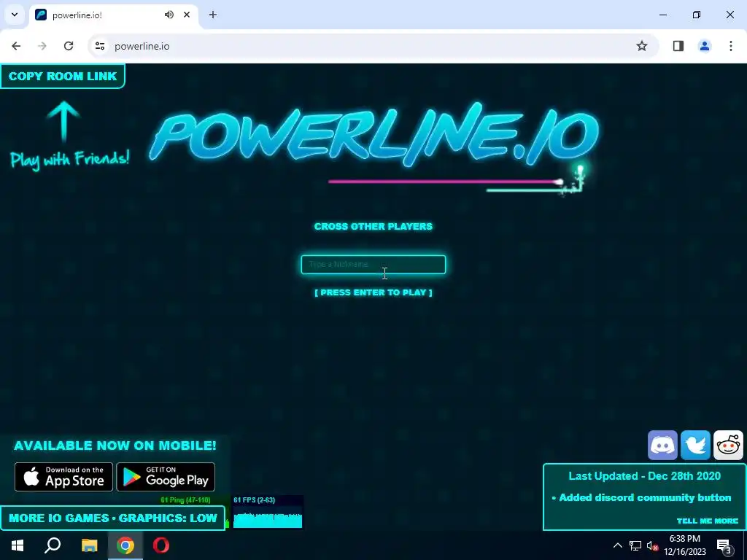Viewport: 747px width, 560px height.
Task: Click the Press Enter to Play text
Action: click(x=373, y=292)
